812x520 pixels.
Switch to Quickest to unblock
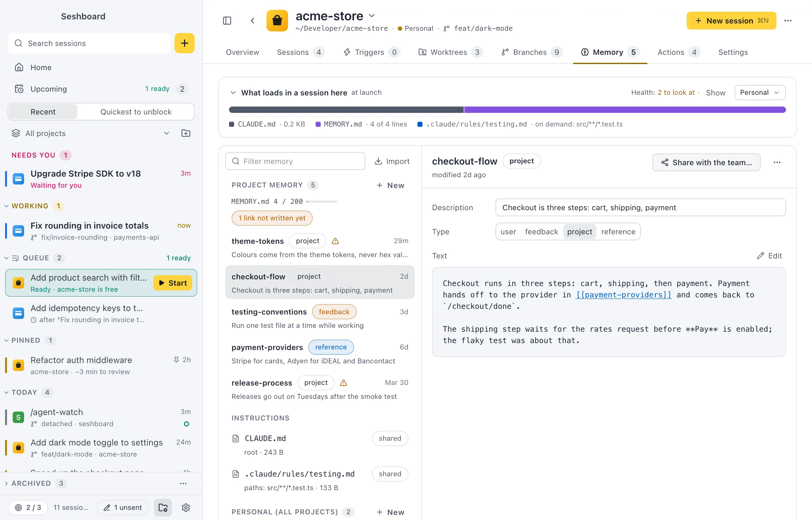136,112
